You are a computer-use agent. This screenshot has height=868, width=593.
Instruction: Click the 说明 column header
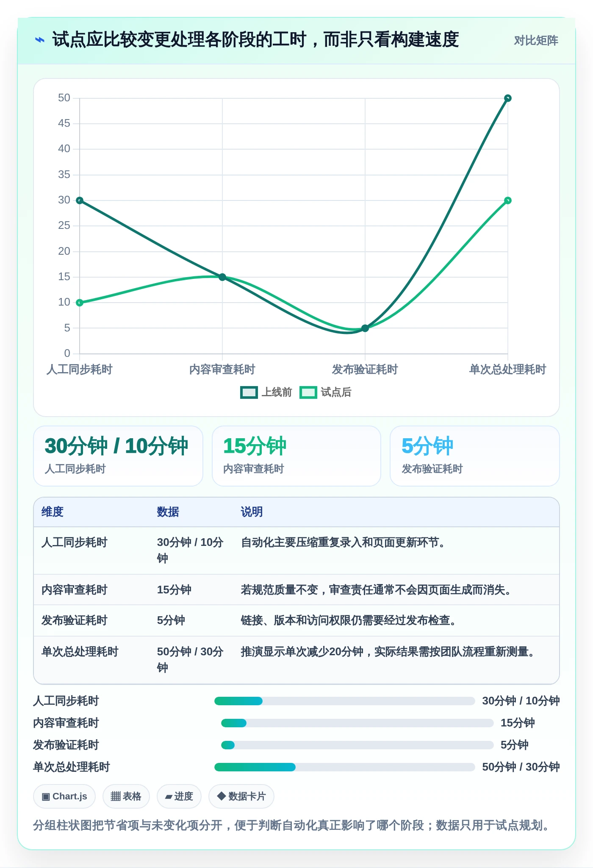pyautogui.click(x=252, y=512)
